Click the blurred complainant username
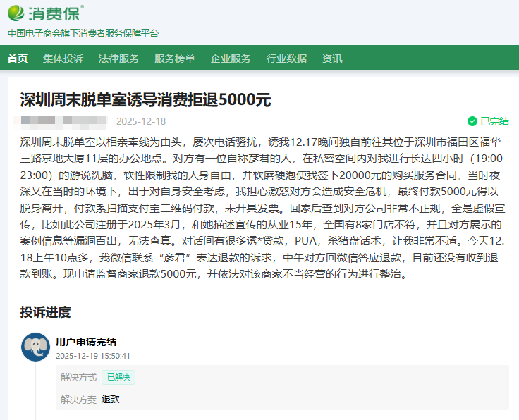This screenshot has width=519, height=420. click(63, 121)
